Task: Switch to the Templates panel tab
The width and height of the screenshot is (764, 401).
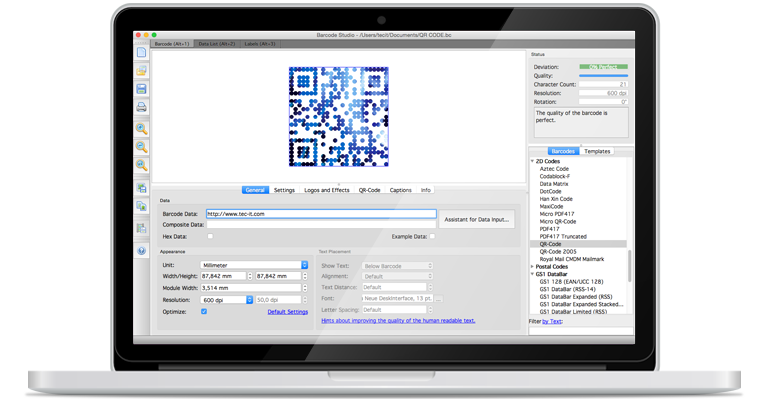Action: click(x=597, y=152)
